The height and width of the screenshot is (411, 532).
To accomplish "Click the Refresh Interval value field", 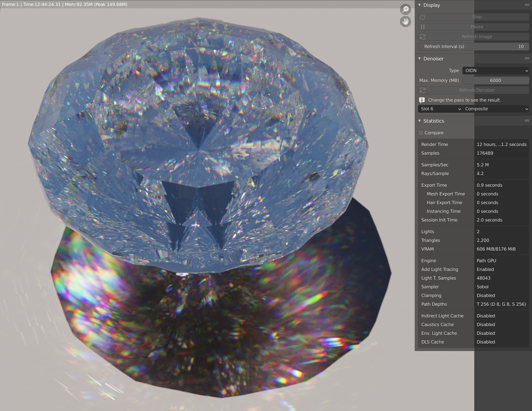I will click(x=473, y=46).
